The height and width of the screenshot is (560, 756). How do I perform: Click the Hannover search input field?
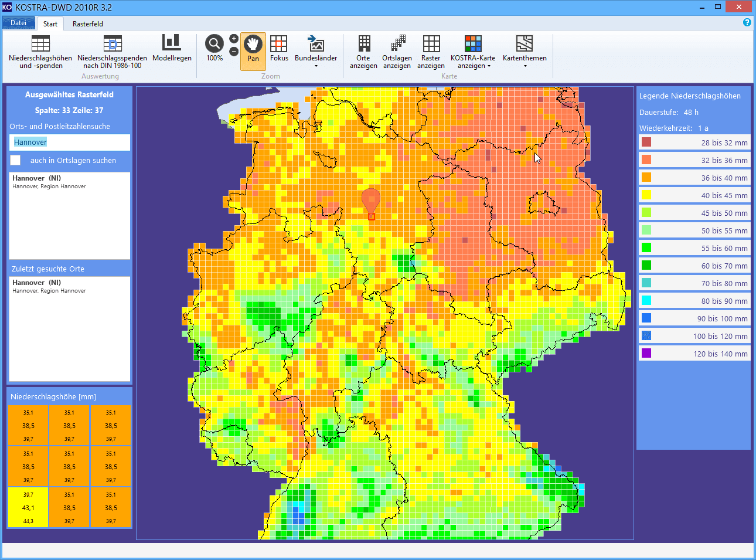point(70,142)
